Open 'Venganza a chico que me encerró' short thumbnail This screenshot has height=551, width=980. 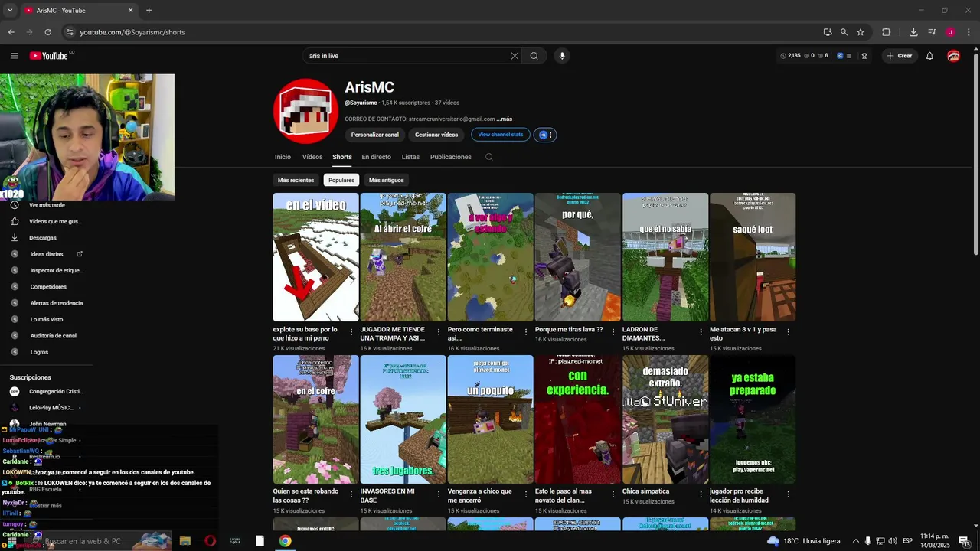pyautogui.click(x=490, y=419)
